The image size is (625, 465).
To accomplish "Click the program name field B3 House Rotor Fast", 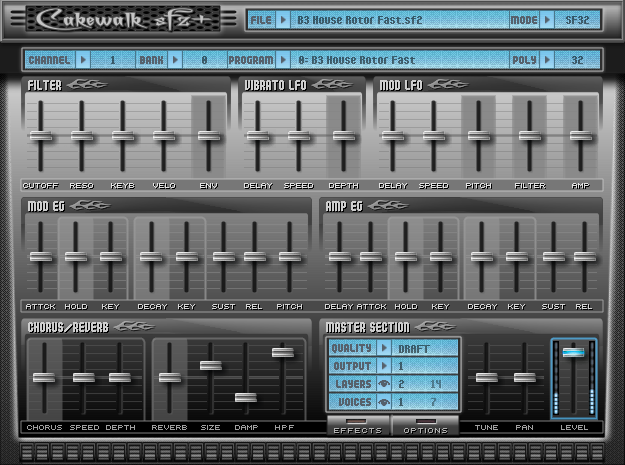I will (x=400, y=60).
